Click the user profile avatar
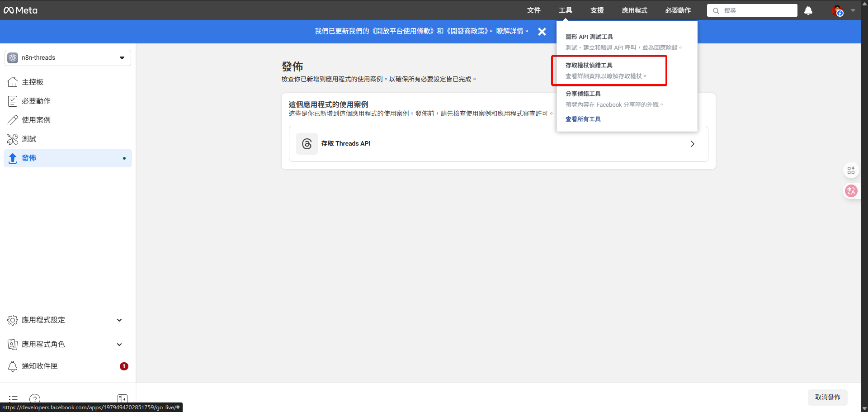The height and width of the screenshot is (412, 868). (x=837, y=10)
